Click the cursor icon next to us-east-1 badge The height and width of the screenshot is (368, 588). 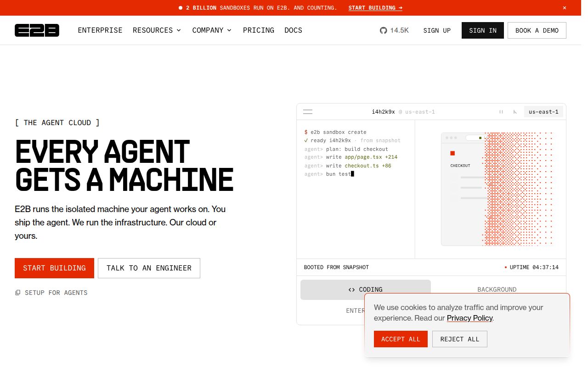click(x=515, y=112)
